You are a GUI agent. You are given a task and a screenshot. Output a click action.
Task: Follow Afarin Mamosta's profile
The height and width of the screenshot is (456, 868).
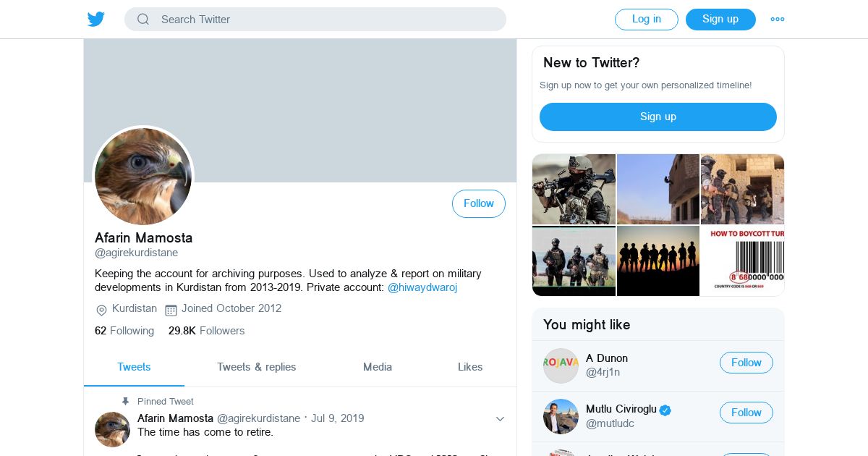click(478, 203)
